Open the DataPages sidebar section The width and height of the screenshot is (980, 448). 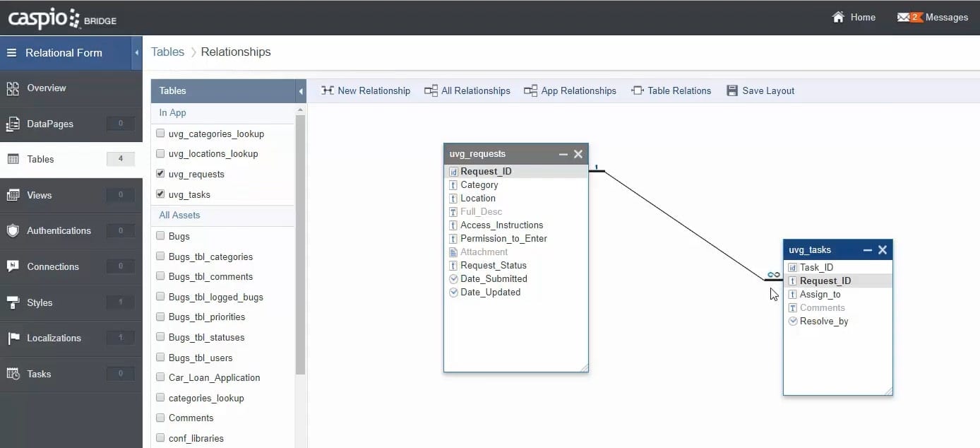click(49, 124)
